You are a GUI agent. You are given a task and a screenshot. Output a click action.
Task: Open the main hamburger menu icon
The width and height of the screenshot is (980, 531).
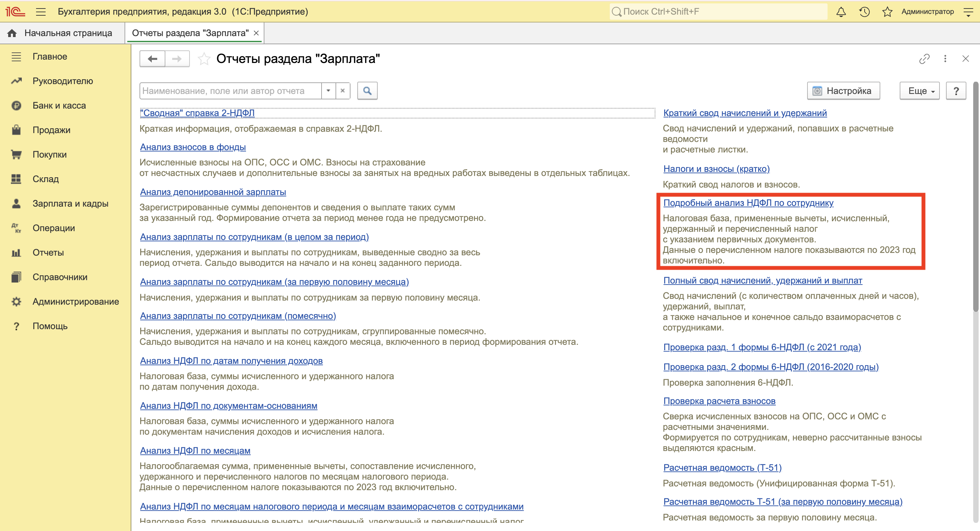tap(41, 12)
